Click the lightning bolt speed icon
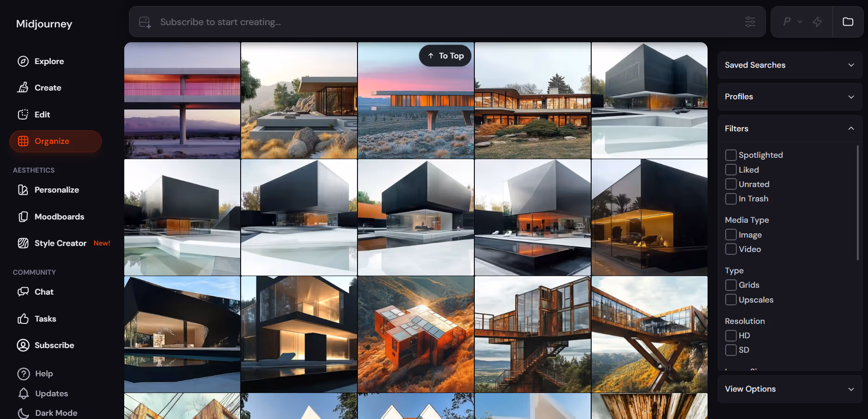The height and width of the screenshot is (419, 868). click(x=817, y=22)
